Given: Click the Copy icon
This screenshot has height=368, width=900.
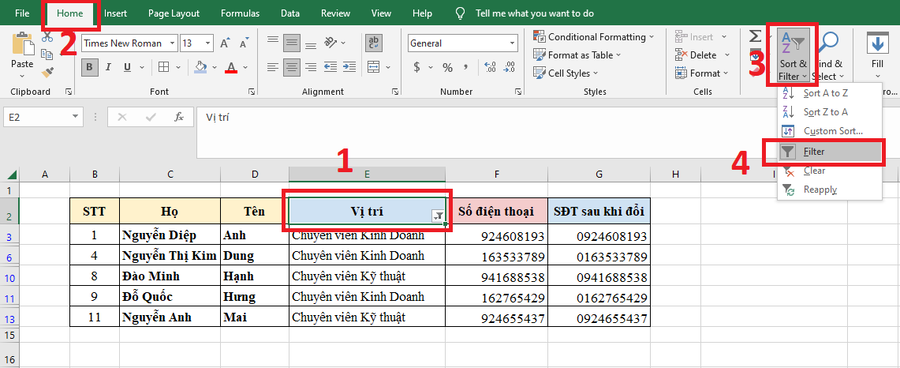Looking at the screenshot, I should coord(48,54).
